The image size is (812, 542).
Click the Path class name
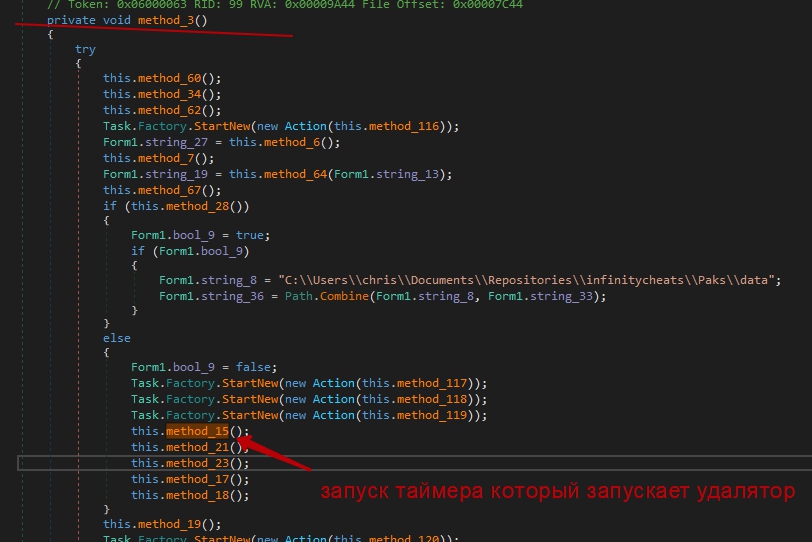(299, 297)
